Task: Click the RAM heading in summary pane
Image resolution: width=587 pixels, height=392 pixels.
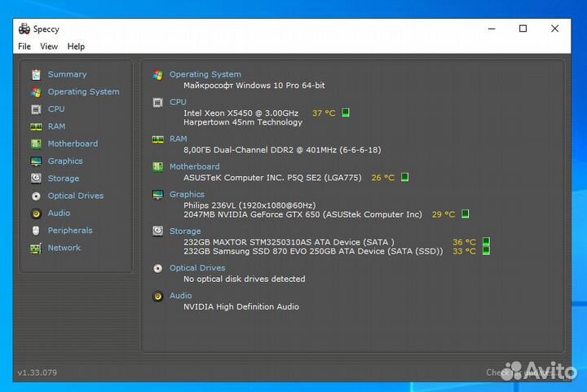Action: click(x=179, y=139)
